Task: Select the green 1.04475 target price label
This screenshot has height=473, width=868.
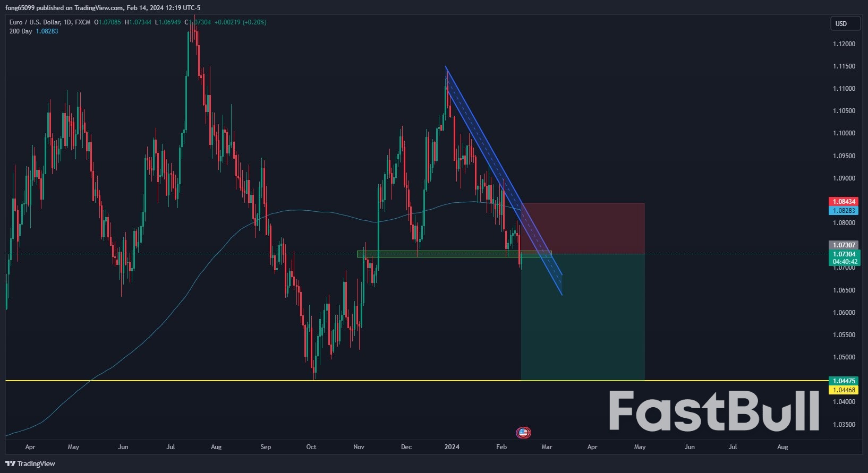Action: click(844, 381)
